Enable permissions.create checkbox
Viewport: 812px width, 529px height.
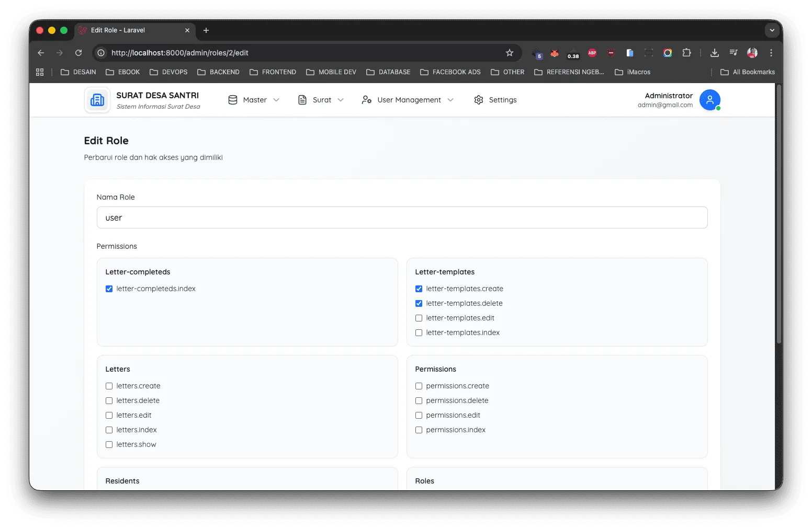[x=419, y=386]
